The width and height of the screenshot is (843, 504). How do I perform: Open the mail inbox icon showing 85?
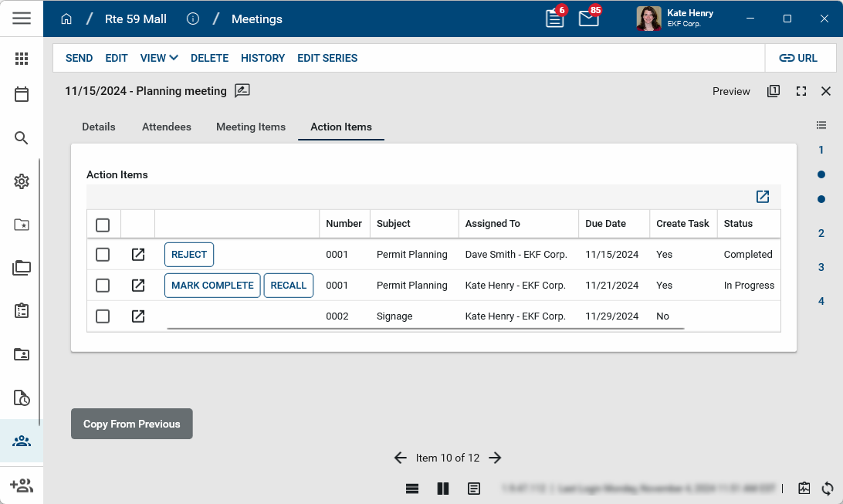589,19
